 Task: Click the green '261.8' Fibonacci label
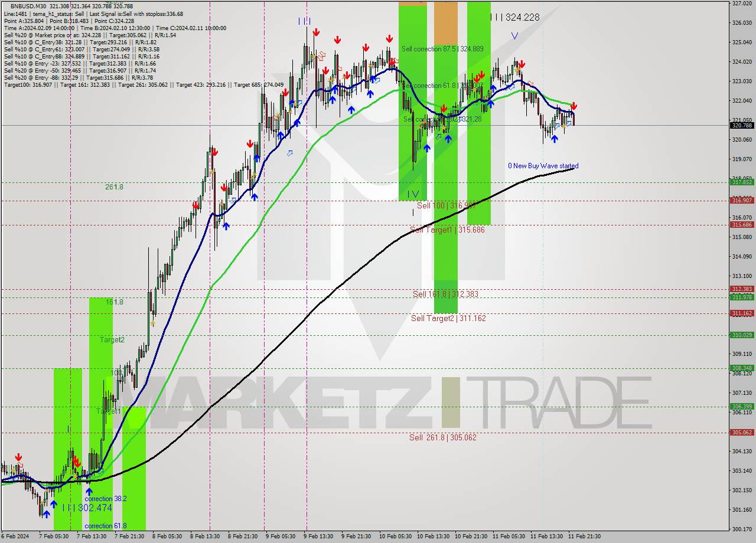click(x=114, y=187)
